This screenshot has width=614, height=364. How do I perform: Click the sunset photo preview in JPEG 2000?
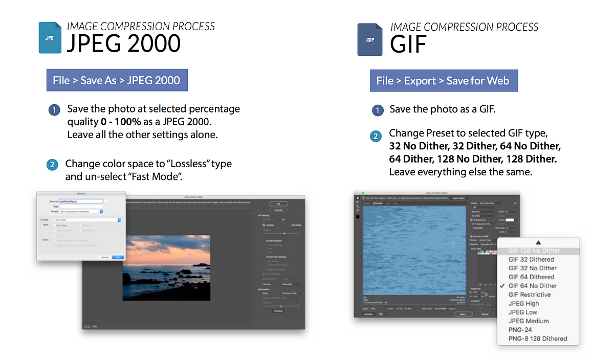coord(166,267)
